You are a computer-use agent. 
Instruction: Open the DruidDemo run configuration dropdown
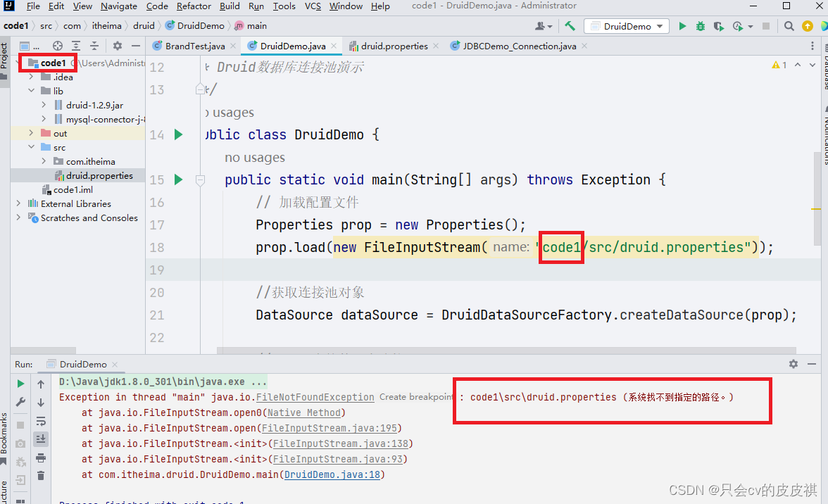[625, 25]
